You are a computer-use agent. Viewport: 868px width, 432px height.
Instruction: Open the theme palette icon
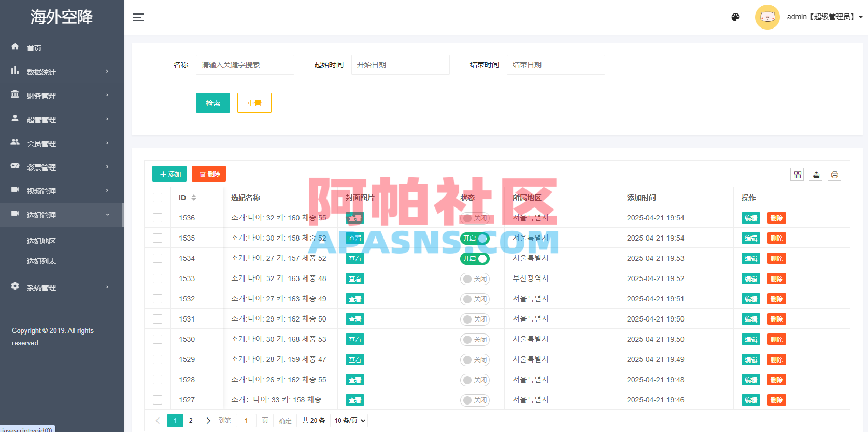(735, 17)
